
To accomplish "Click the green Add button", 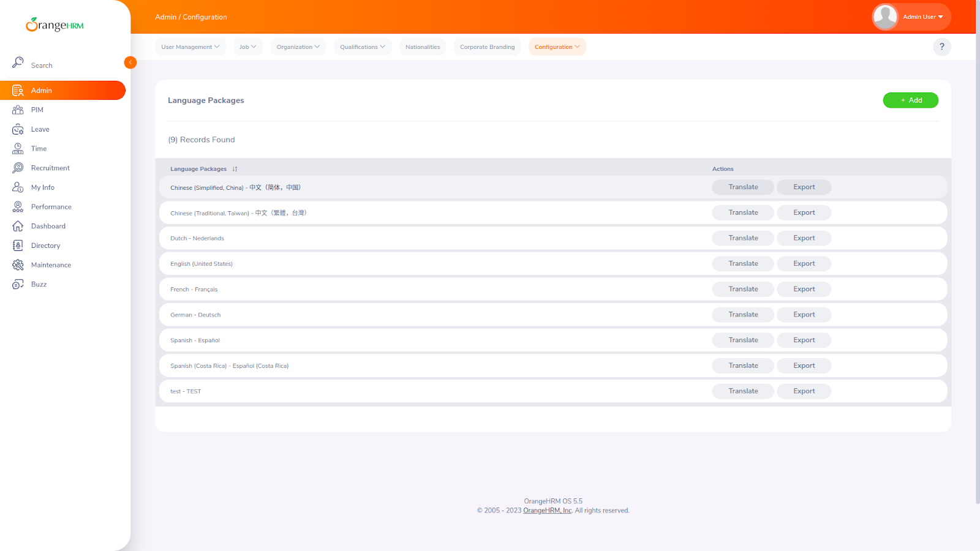I will pyautogui.click(x=910, y=100).
